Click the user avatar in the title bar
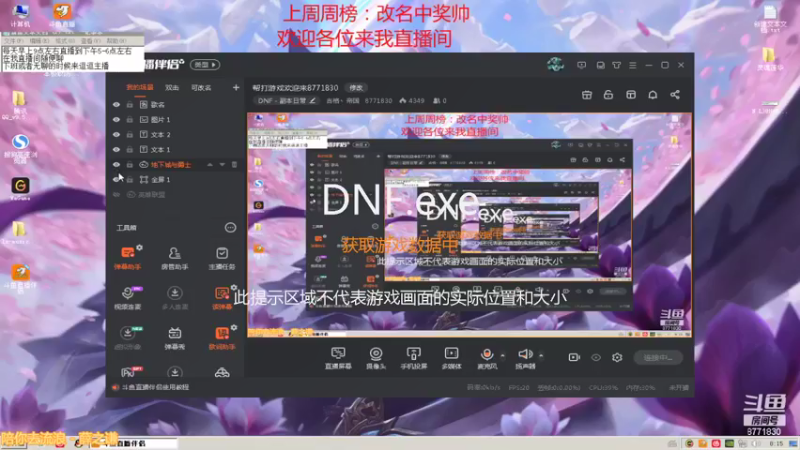 (x=555, y=65)
